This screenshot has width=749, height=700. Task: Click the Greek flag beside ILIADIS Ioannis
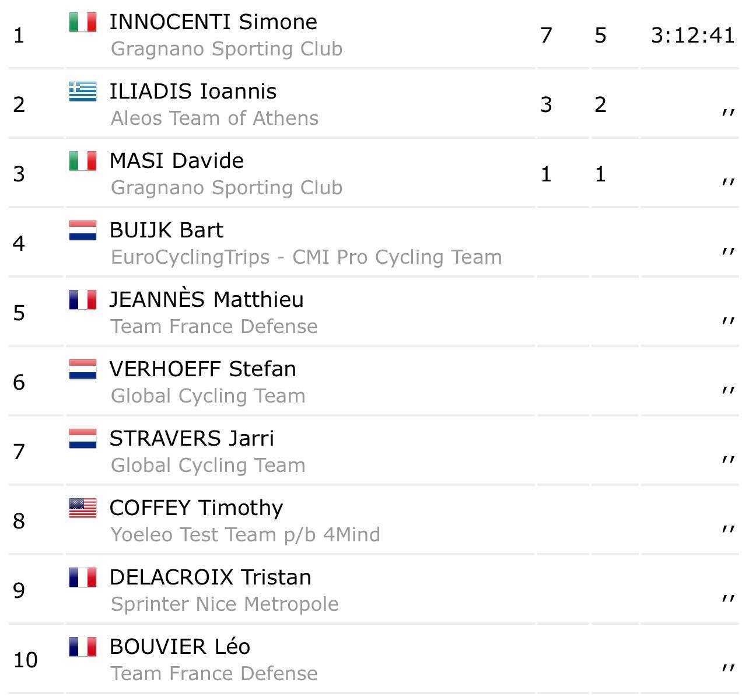coord(82,92)
